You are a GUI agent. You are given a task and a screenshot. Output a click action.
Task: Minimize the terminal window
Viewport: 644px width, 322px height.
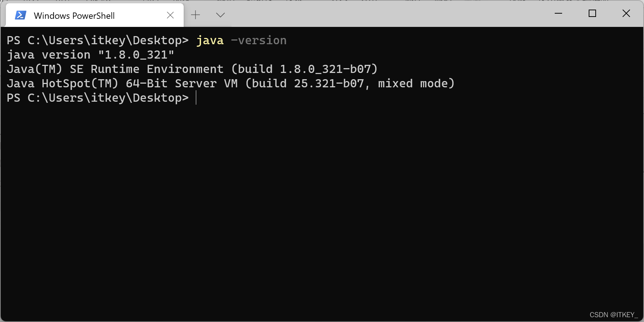(558, 14)
